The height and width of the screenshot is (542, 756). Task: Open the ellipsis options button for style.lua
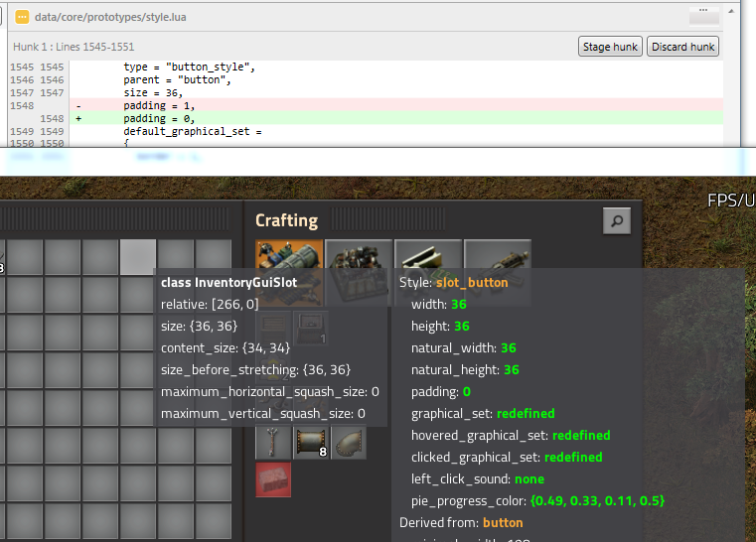pos(704,16)
